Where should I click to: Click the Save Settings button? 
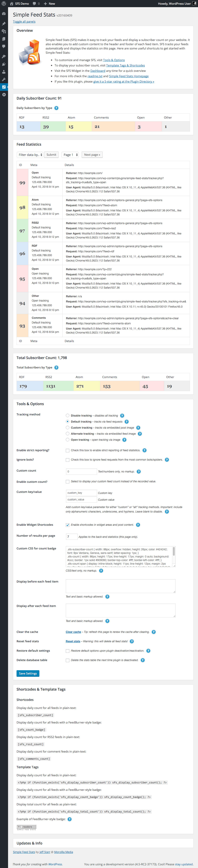pyautogui.click(x=28, y=673)
